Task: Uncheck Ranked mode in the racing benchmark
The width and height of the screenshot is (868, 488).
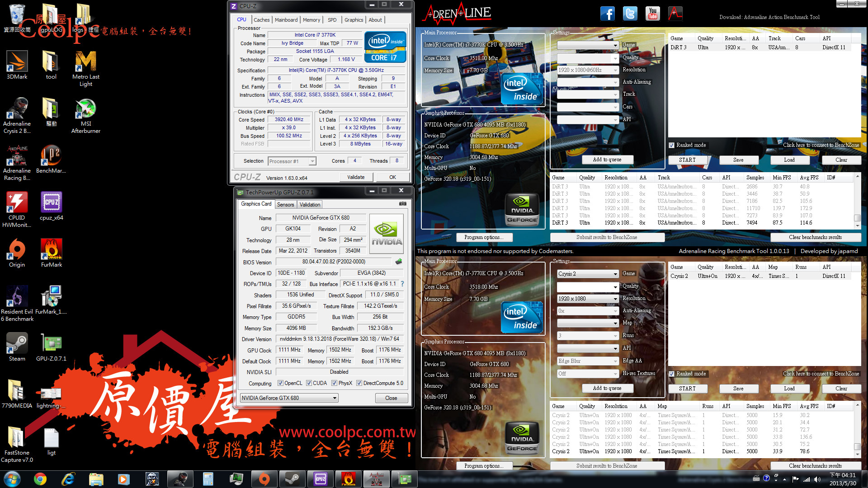Action: 672,145
